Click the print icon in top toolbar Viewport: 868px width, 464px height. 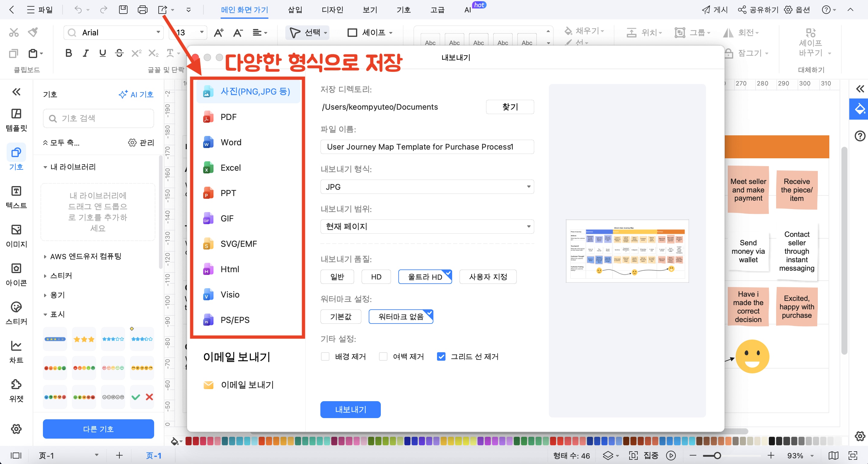143,10
